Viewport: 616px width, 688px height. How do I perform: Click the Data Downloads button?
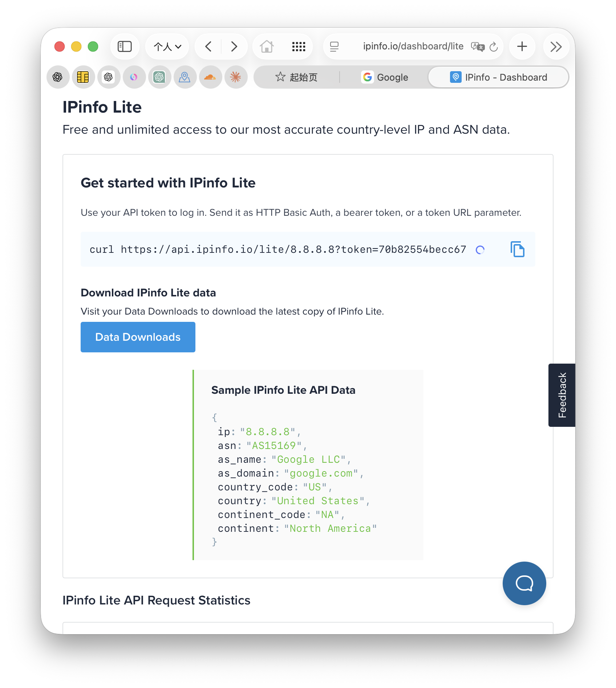[x=138, y=337]
